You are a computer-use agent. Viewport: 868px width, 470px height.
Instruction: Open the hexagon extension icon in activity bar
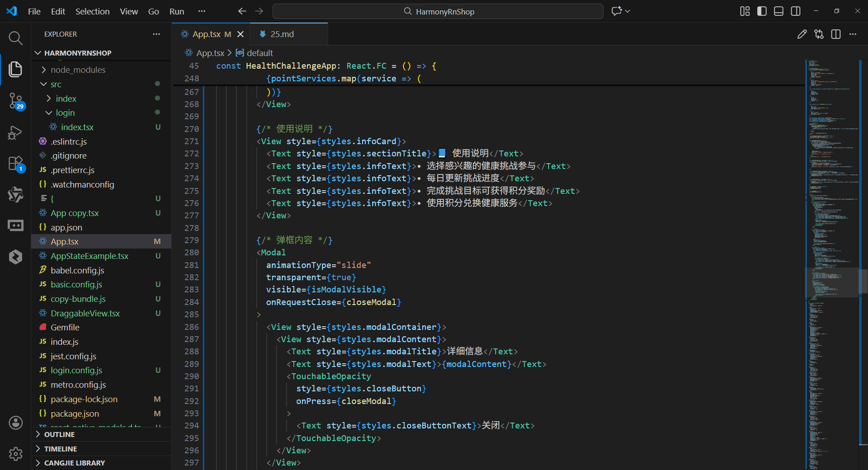[x=15, y=257]
